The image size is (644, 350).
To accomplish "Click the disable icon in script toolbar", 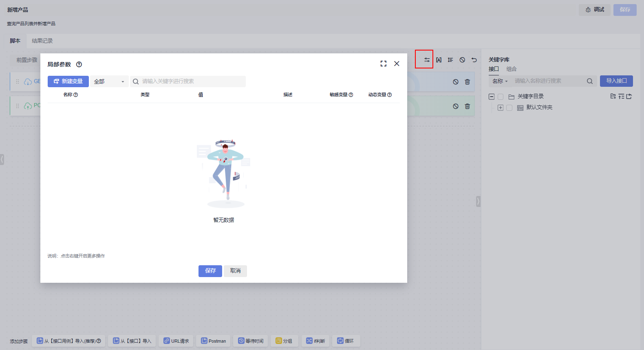I will tap(462, 60).
